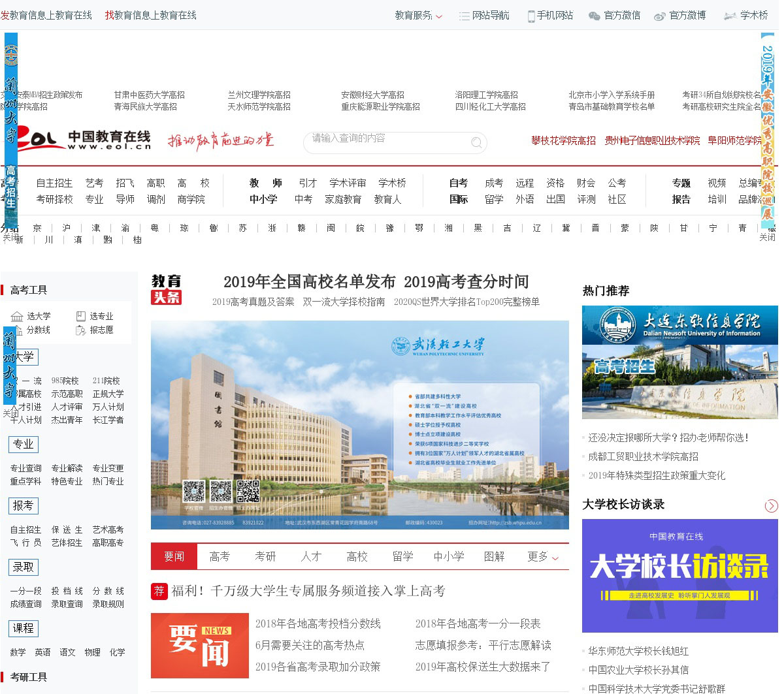The image size is (784, 694).
Task: Click 学术评审 in navigation
Action: point(348,183)
